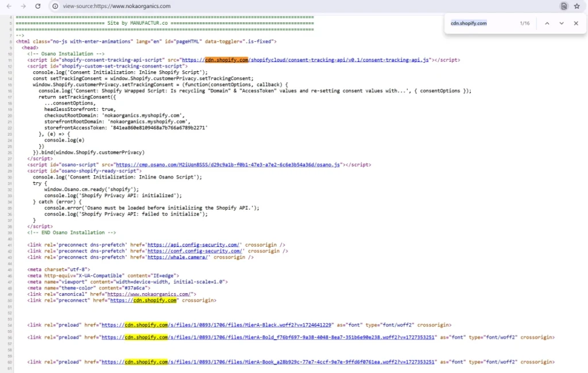
Task: Bookmark this page with the star icon
Action: click(x=577, y=6)
